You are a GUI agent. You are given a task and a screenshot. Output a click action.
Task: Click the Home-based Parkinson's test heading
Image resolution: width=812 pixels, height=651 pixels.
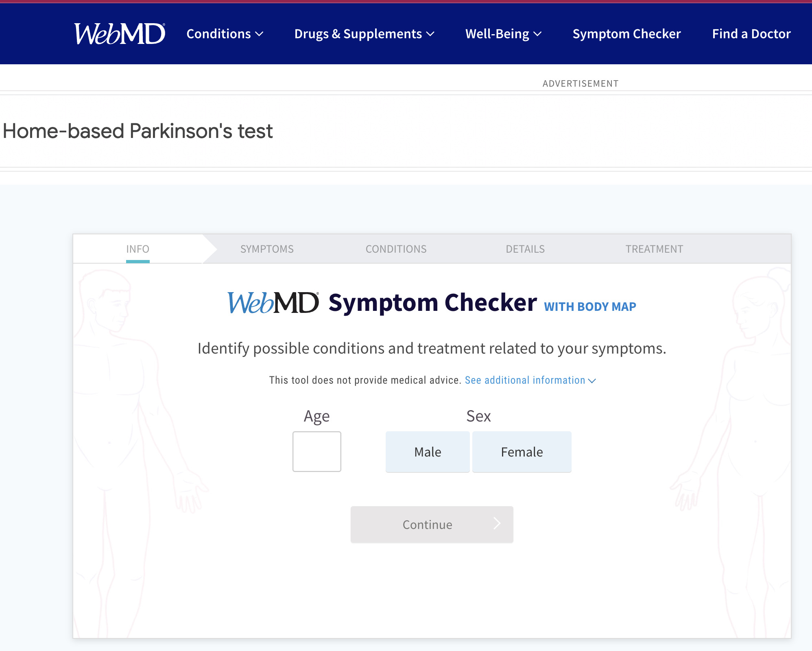click(138, 131)
